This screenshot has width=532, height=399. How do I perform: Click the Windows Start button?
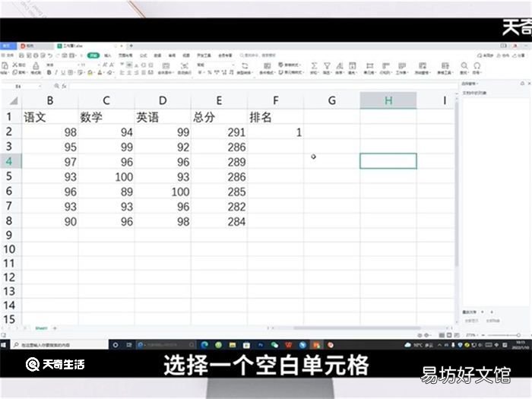(4, 345)
